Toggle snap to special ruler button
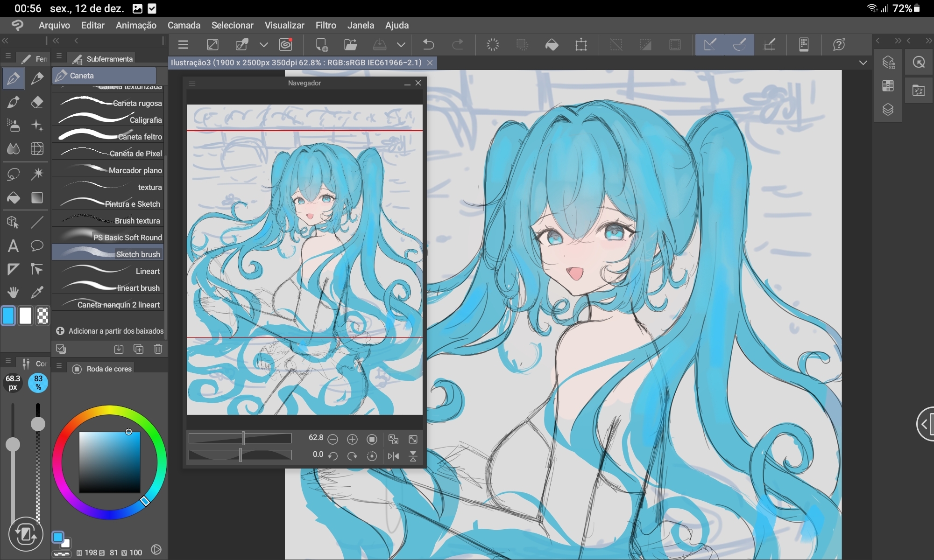 740,45
